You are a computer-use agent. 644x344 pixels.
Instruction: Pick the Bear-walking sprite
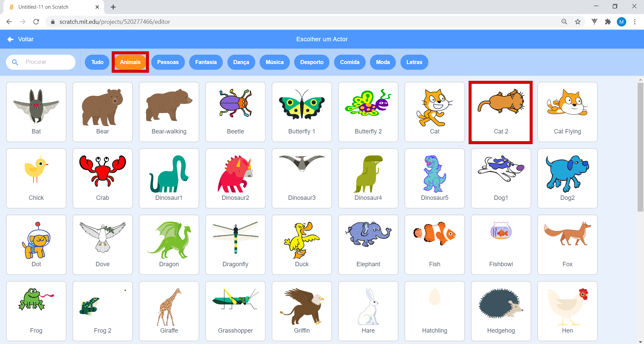(x=169, y=112)
